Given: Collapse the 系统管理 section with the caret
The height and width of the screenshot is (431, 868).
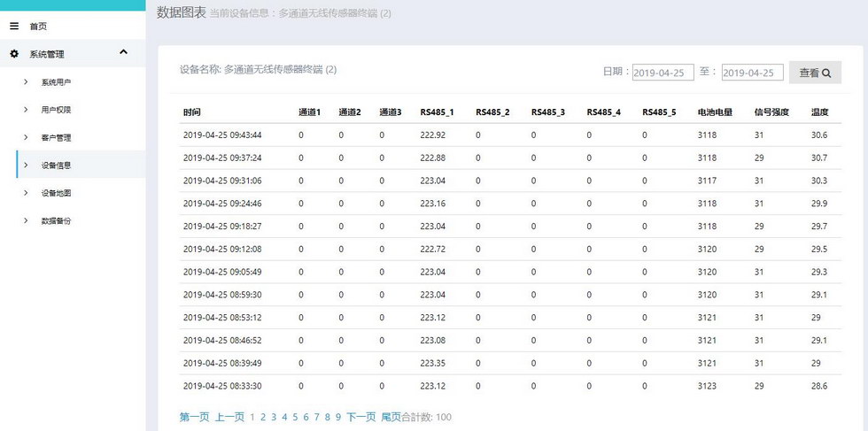Looking at the screenshot, I should tap(123, 53).
